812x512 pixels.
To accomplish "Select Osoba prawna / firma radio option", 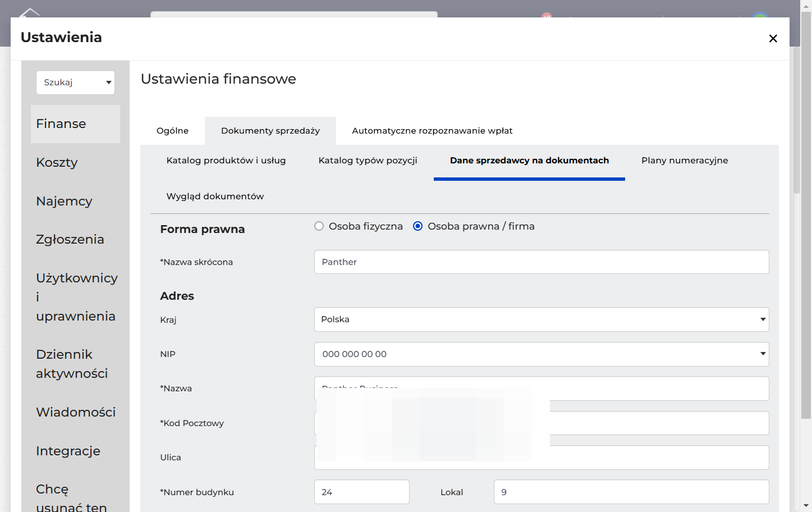I will (x=418, y=226).
